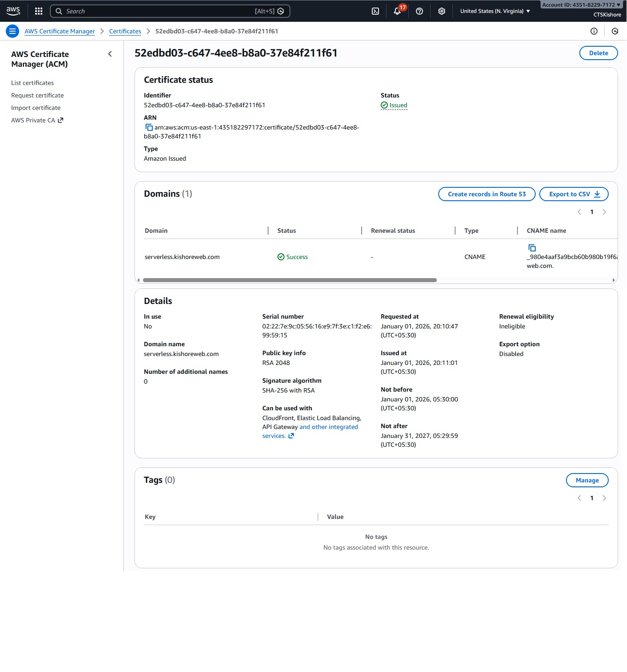Toggle the hamburger navigation menu
Viewport: 627px width, 672px height.
(x=12, y=31)
